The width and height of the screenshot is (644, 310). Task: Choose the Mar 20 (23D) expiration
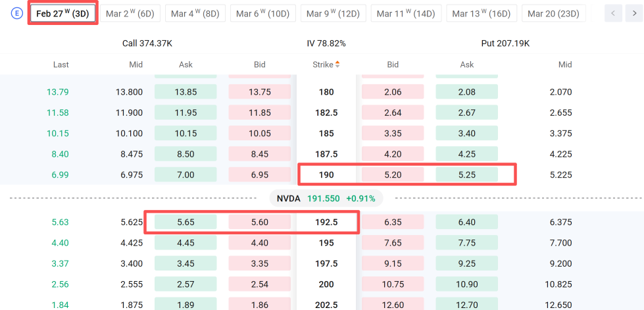pos(553,14)
